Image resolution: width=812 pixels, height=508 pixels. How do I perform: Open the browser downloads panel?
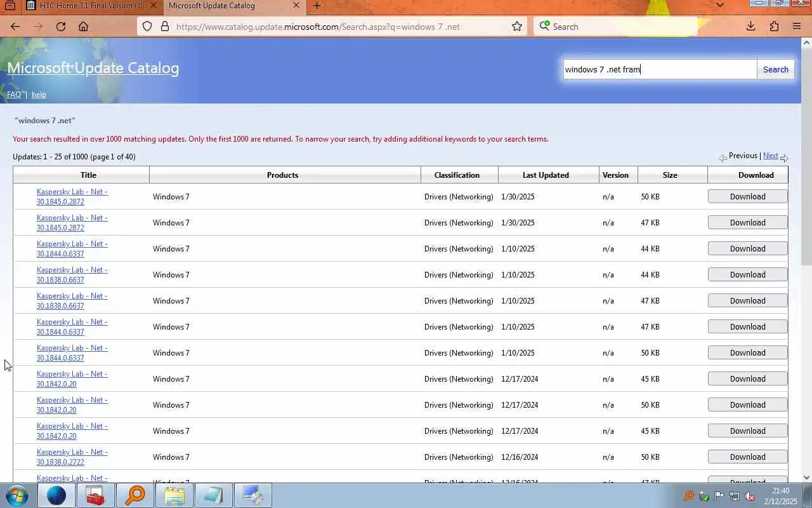pos(750,27)
